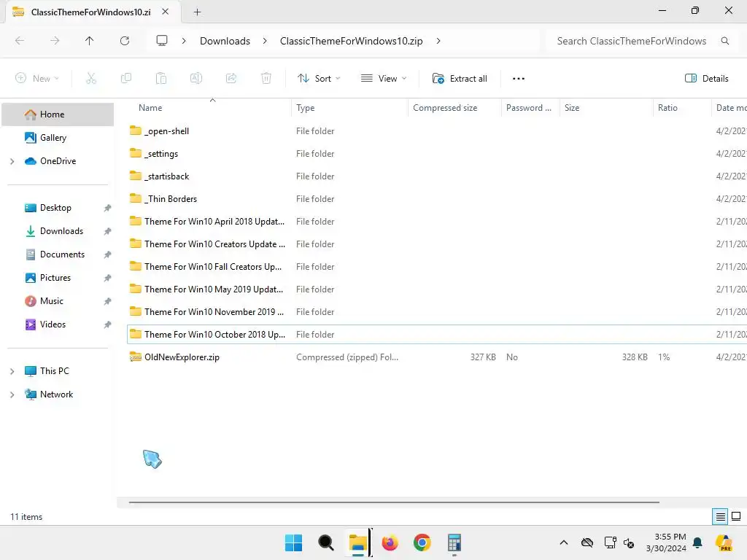Open Desktop in quick access

[x=58, y=208]
